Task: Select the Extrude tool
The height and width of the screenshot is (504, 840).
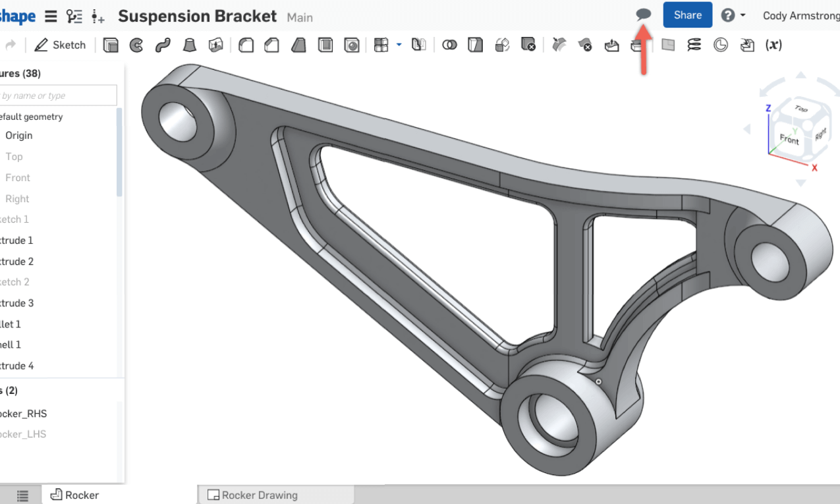Action: tap(110, 45)
